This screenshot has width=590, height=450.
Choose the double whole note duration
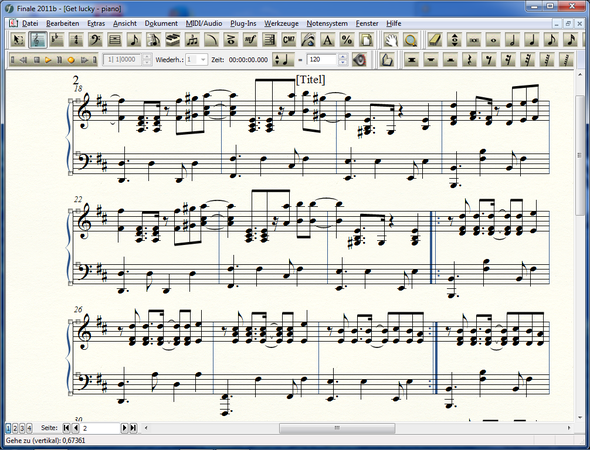[x=474, y=40]
